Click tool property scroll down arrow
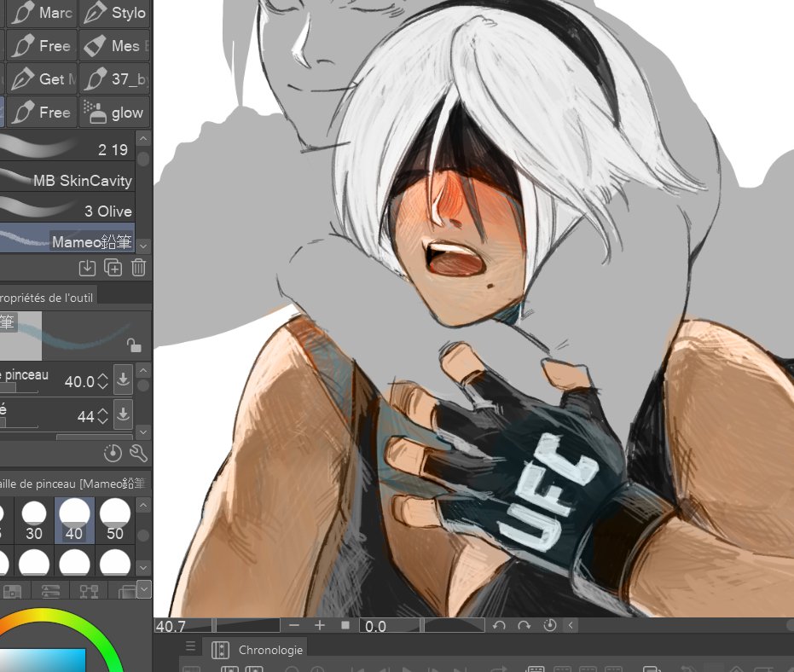Viewport: 794px width, 672px height. [143, 432]
